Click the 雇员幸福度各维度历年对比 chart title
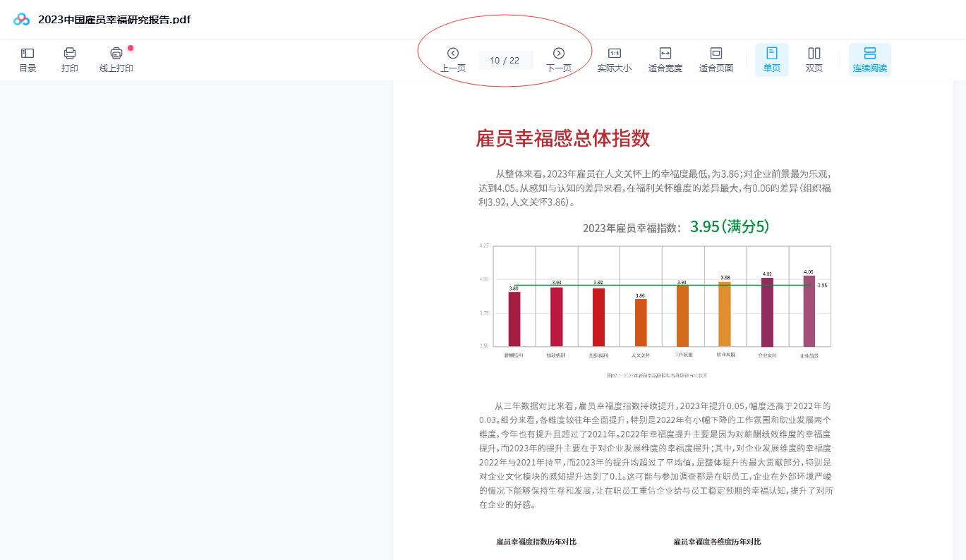This screenshot has width=966, height=560. (717, 542)
